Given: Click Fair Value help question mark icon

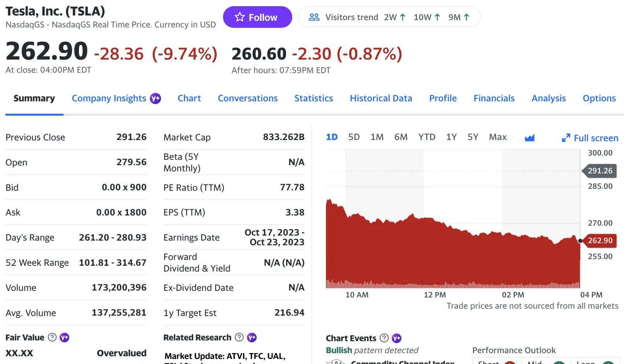Looking at the screenshot, I should click(52, 337).
